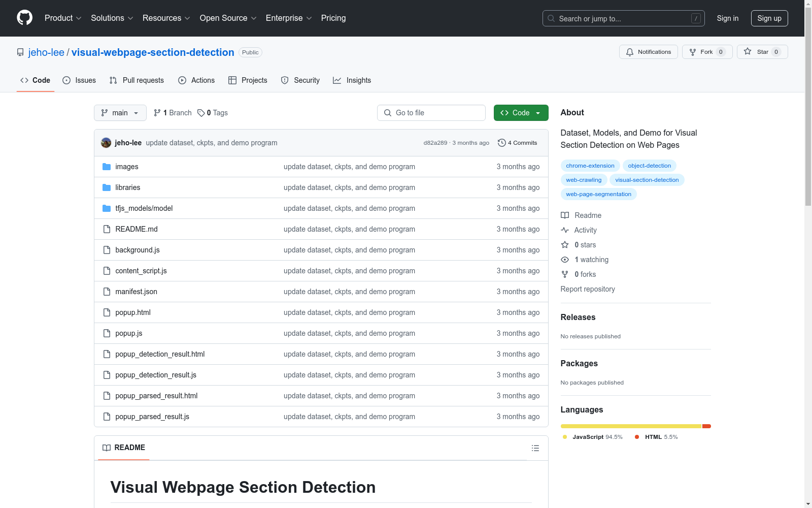The width and height of the screenshot is (812, 508).
Task: Click the fork icon beside 0 forks
Action: [565, 274]
